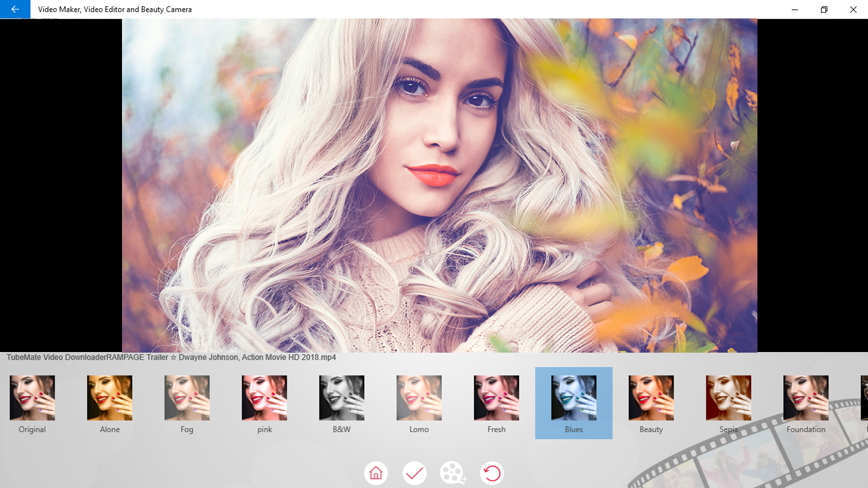
Task: Open the home screen icon
Action: [x=376, y=473]
